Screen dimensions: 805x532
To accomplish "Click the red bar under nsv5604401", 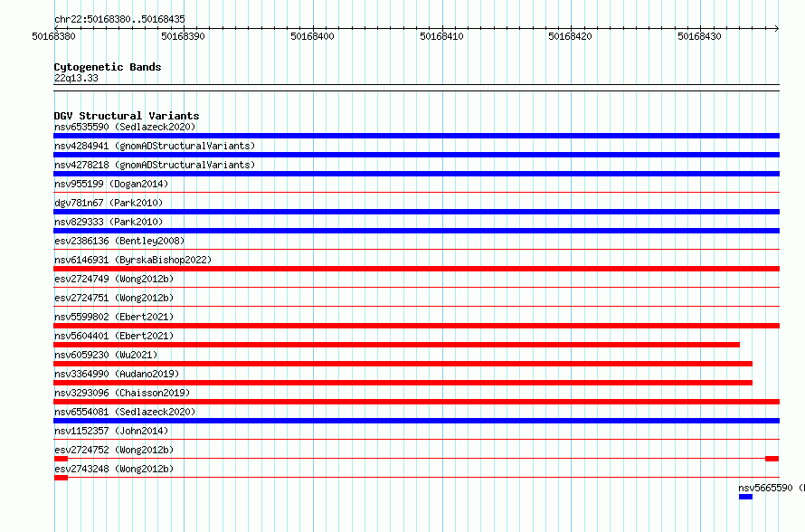I will click(x=396, y=345).
